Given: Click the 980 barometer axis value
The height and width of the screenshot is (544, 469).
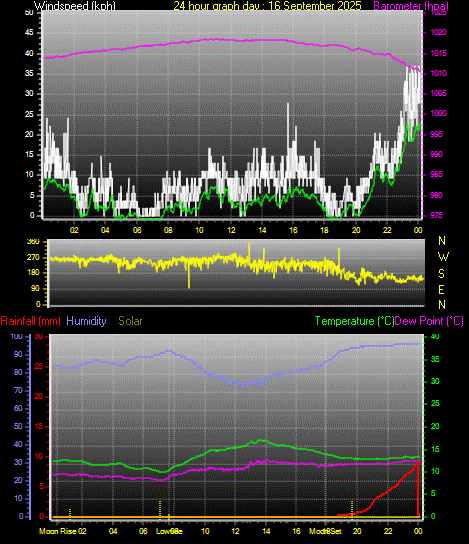Looking at the screenshot, I should [436, 195].
